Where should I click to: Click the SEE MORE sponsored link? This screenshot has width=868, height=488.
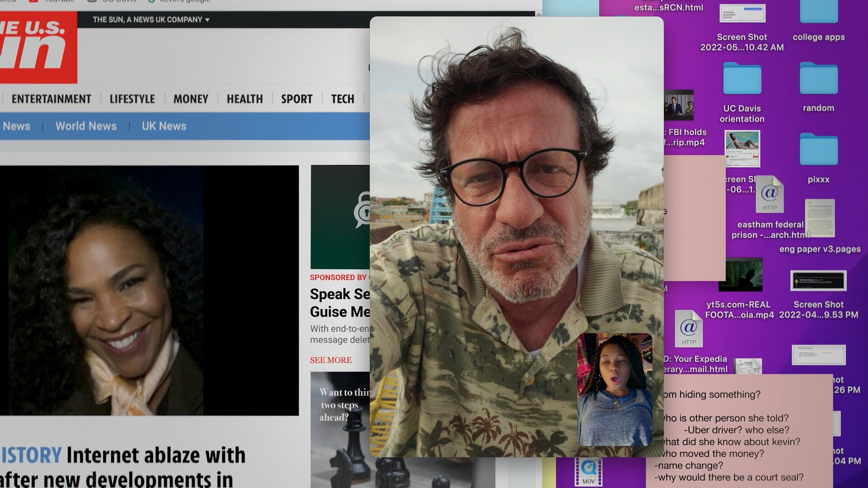click(x=330, y=360)
